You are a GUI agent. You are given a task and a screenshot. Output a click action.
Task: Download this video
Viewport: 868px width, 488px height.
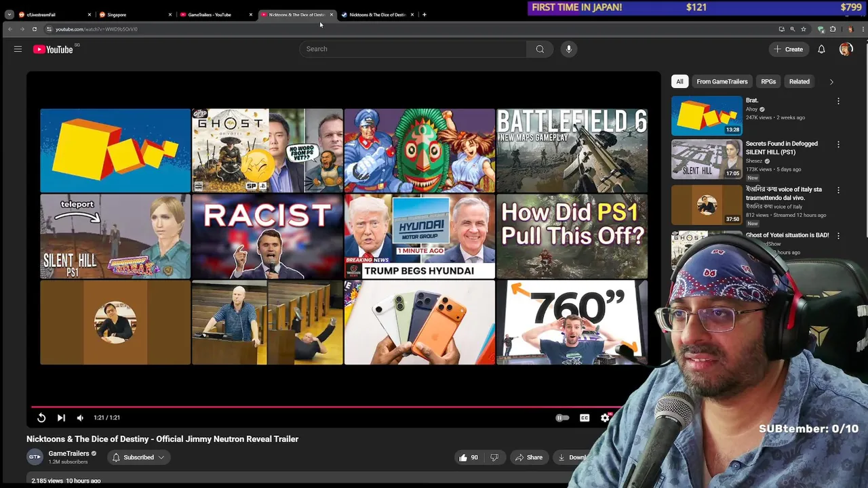tap(572, 457)
